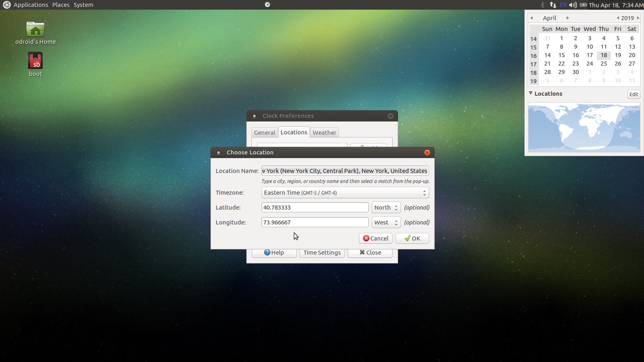Screen dimensions: 644x362
Task: Open the Timezone dropdown showing Eastern Time
Action: 345,193
